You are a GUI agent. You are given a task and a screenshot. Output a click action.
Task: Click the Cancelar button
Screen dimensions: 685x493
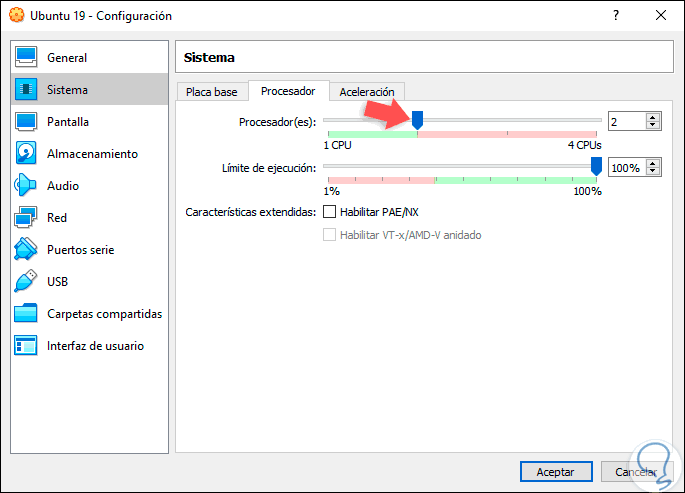coord(636,472)
